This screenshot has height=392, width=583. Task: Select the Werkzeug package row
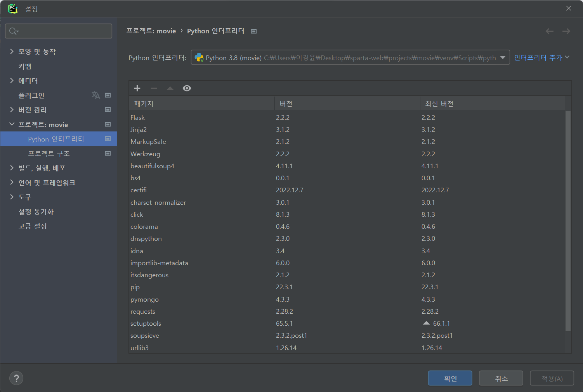coord(347,154)
